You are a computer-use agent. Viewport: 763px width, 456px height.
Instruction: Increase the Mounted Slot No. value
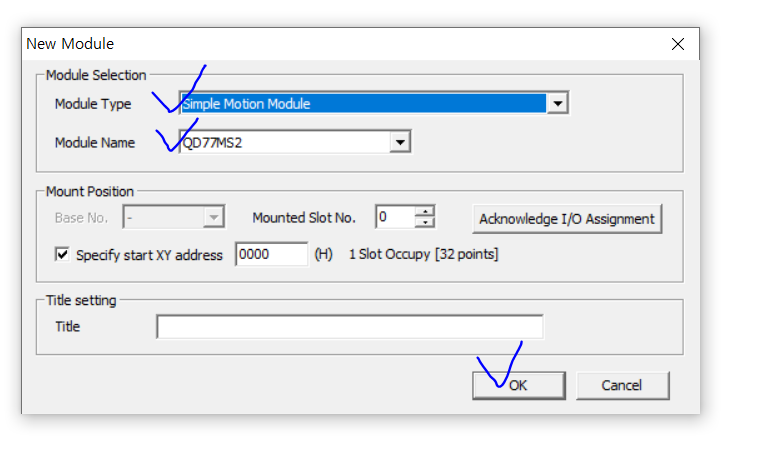point(425,211)
